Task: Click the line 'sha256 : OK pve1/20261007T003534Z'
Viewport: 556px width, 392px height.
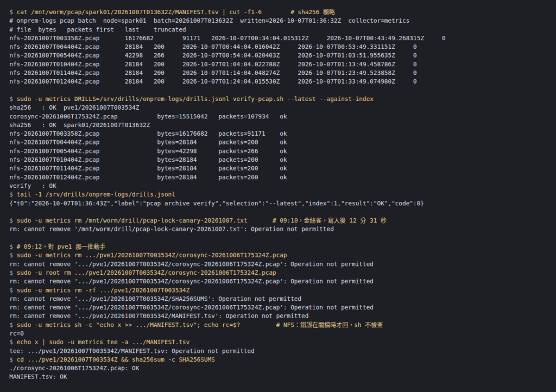Action: pos(74,108)
